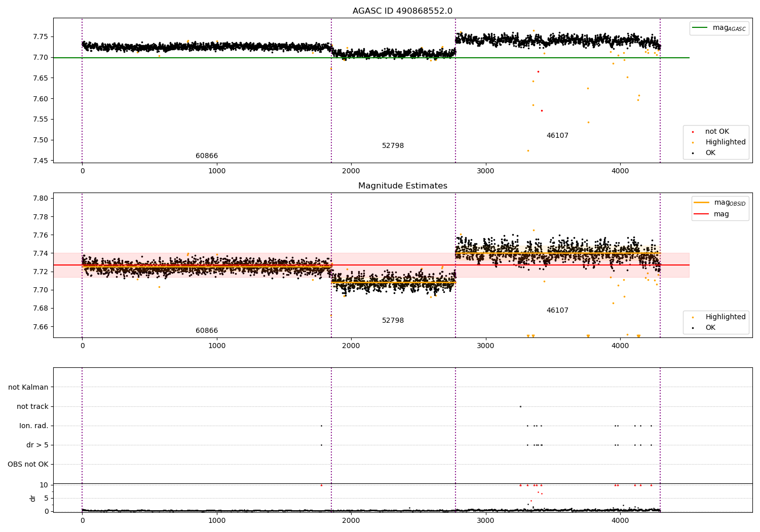This screenshot has height=532, width=760.
Task: Click x-axis tick 2000 under Magnitude Estimates plot
Action: [351, 346]
